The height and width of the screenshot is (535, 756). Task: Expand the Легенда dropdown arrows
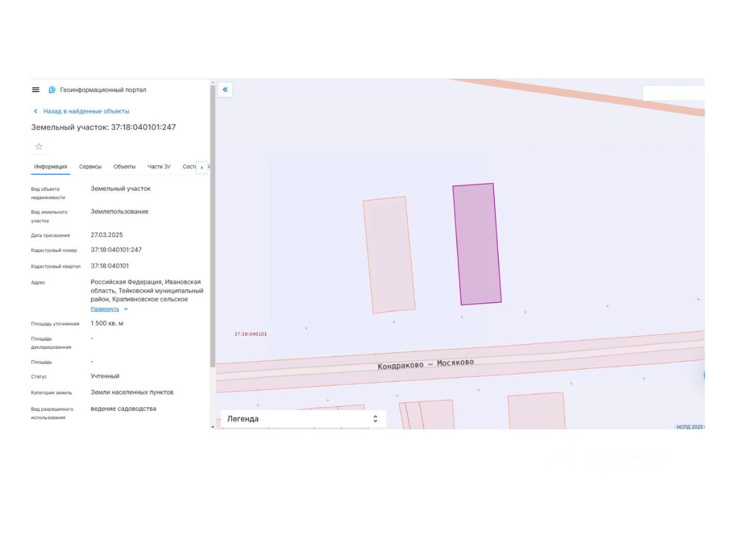click(x=375, y=419)
